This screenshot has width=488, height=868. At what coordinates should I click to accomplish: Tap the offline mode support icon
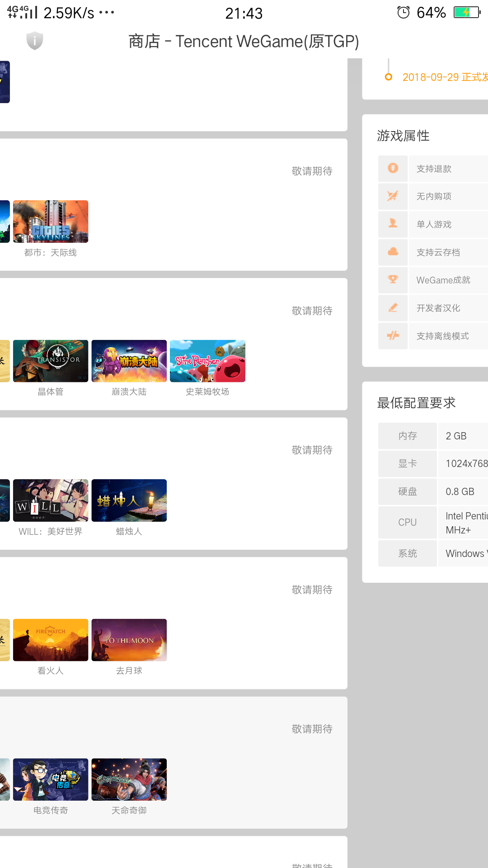pyautogui.click(x=393, y=335)
